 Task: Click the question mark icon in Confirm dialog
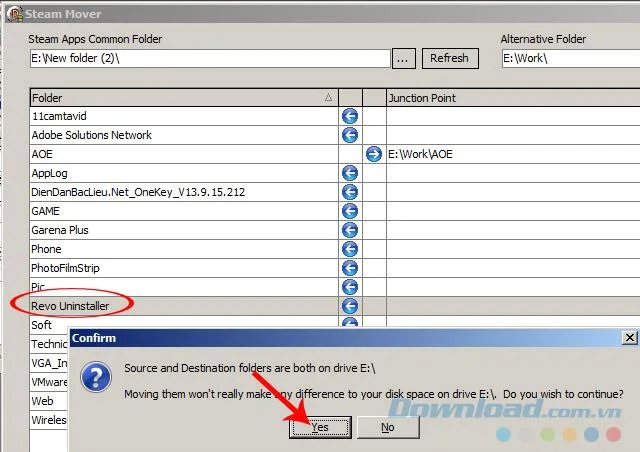tap(96, 377)
